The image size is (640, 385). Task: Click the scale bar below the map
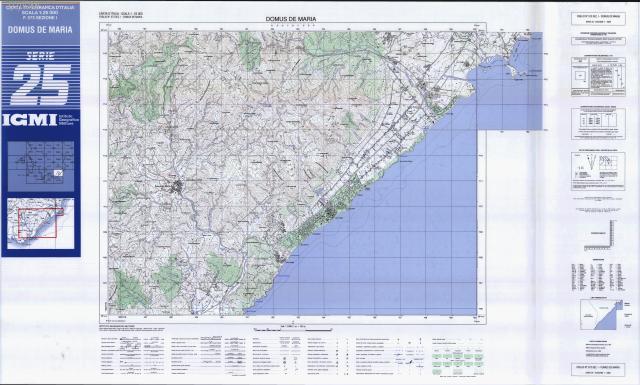click(x=292, y=329)
